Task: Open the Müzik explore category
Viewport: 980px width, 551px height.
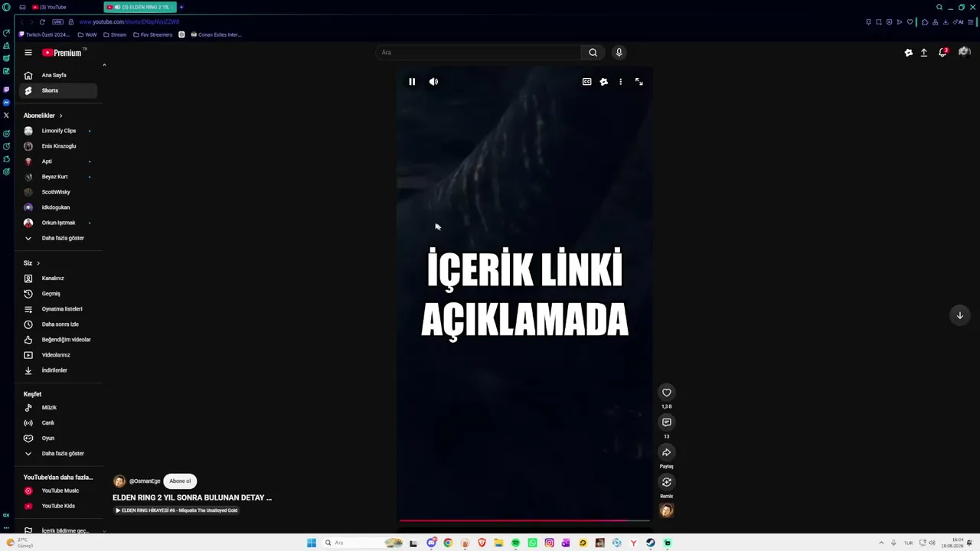Action: (x=60, y=408)
